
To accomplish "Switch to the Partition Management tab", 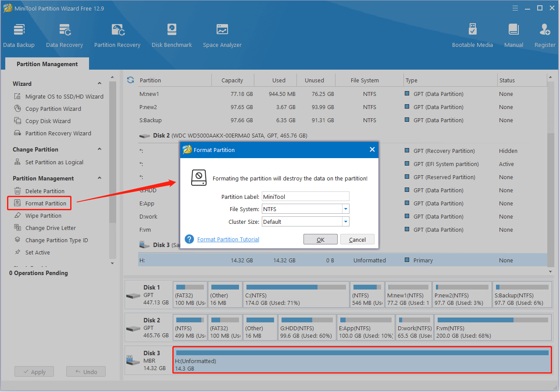I will [46, 64].
